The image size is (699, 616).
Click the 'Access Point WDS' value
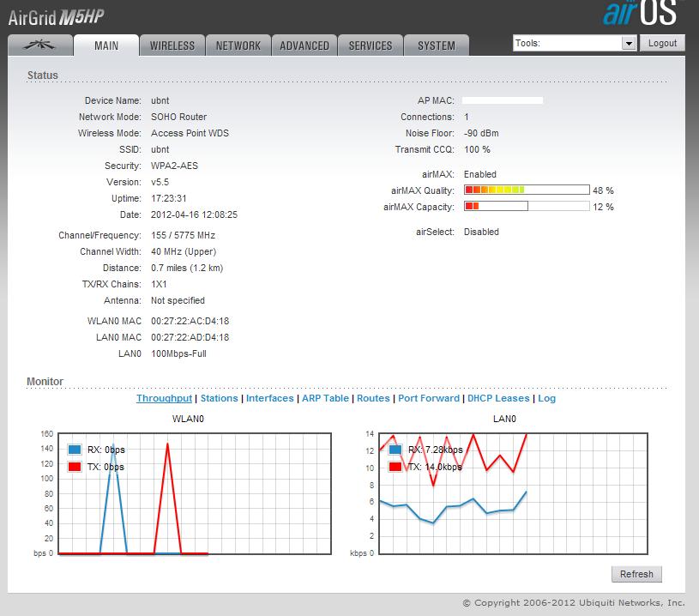(x=190, y=133)
